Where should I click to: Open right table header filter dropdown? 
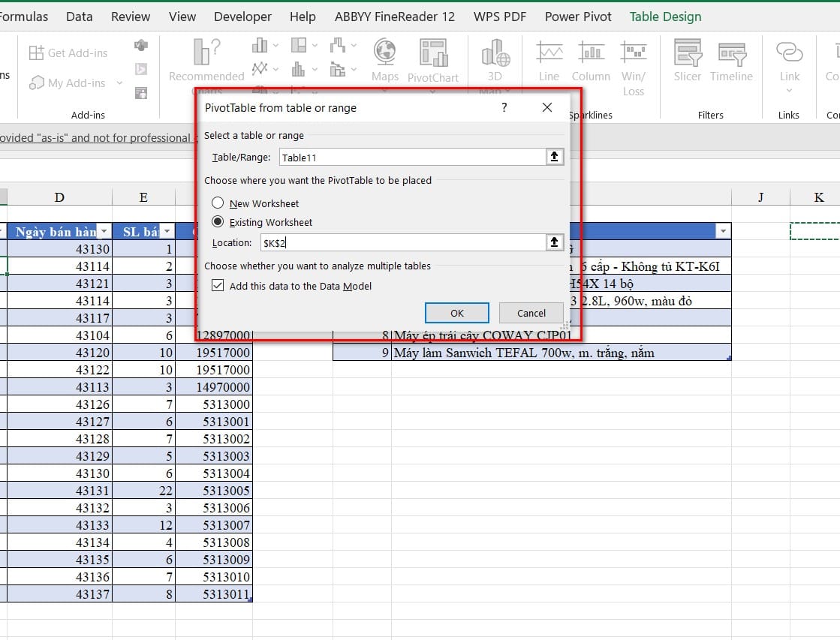(x=723, y=231)
